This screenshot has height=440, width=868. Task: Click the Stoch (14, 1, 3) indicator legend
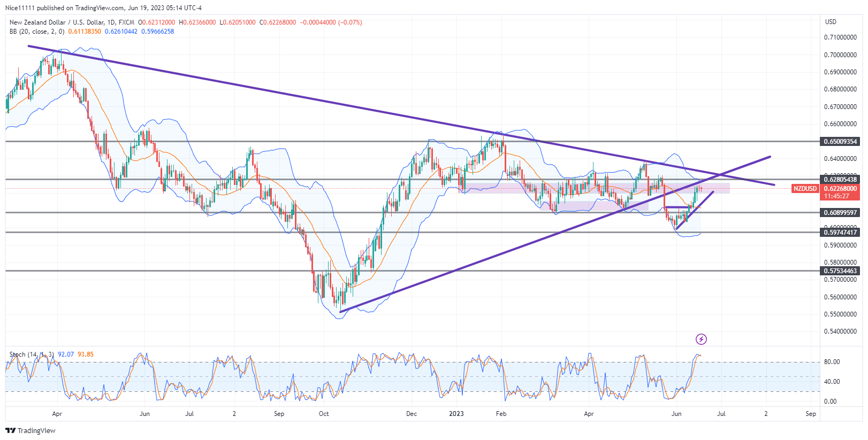pyautogui.click(x=32, y=354)
